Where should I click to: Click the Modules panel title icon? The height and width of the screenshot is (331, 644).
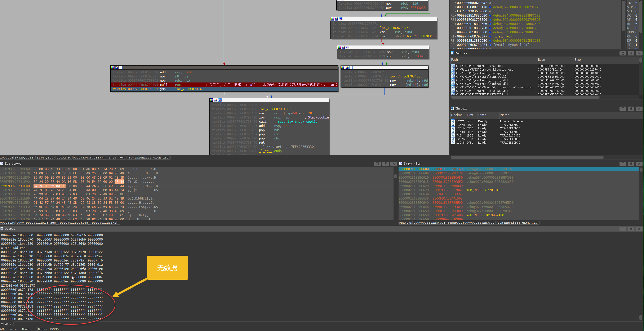point(452,53)
